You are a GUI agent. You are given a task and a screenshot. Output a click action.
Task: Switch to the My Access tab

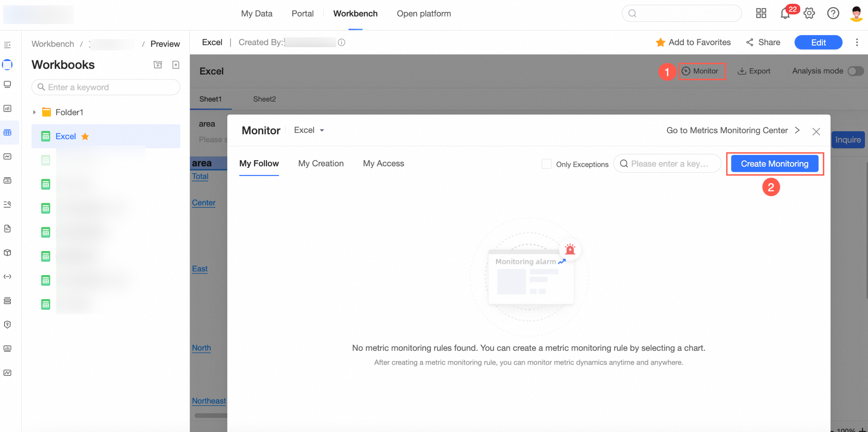pos(383,163)
